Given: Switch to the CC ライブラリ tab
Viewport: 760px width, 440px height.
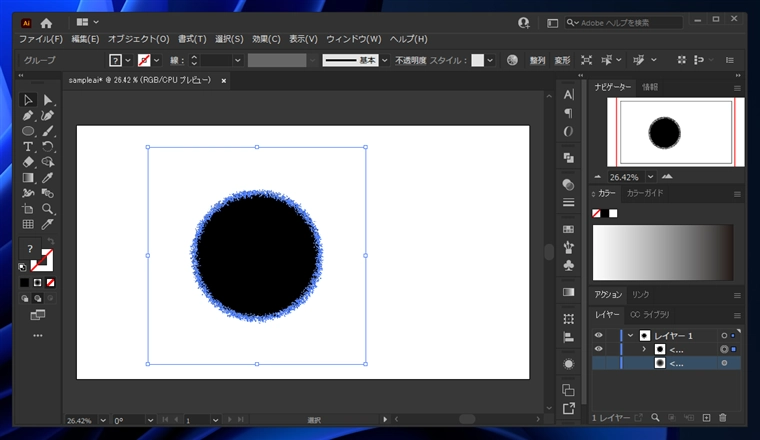Looking at the screenshot, I should tap(649, 315).
